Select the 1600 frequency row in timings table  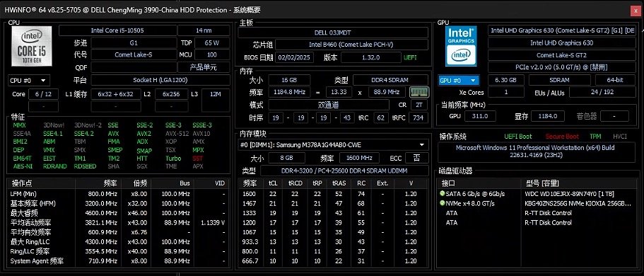[x=333, y=194]
